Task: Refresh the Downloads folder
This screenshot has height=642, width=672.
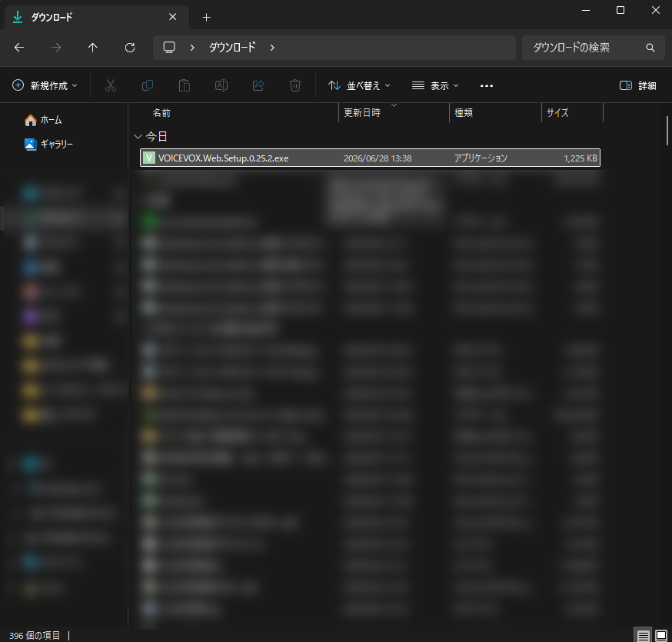Action: [130, 48]
